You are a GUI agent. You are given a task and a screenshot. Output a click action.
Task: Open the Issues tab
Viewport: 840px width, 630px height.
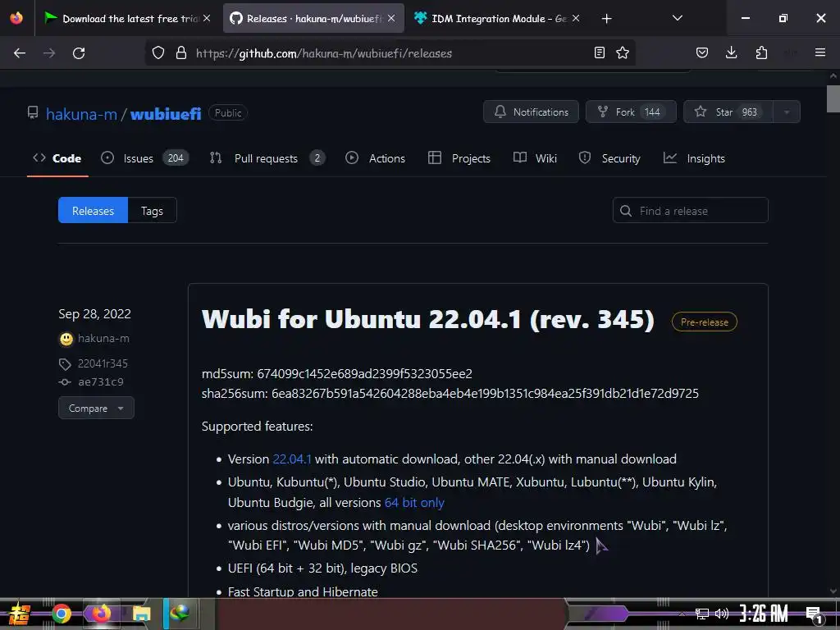pos(144,158)
